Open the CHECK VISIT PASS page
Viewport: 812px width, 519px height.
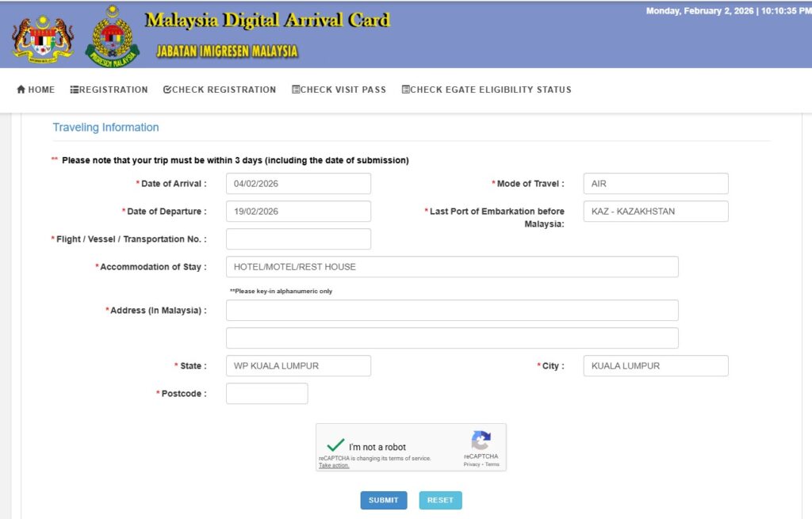click(x=339, y=90)
